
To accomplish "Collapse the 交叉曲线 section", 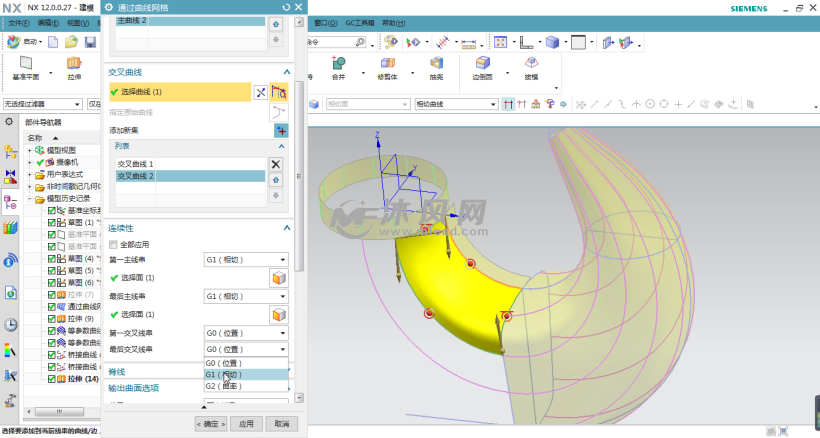I will pyautogui.click(x=288, y=73).
